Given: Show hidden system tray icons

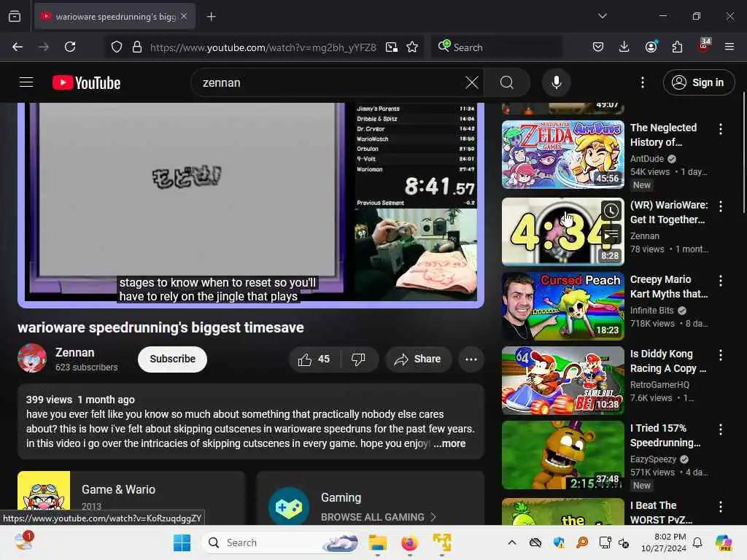Looking at the screenshot, I should [511, 542].
